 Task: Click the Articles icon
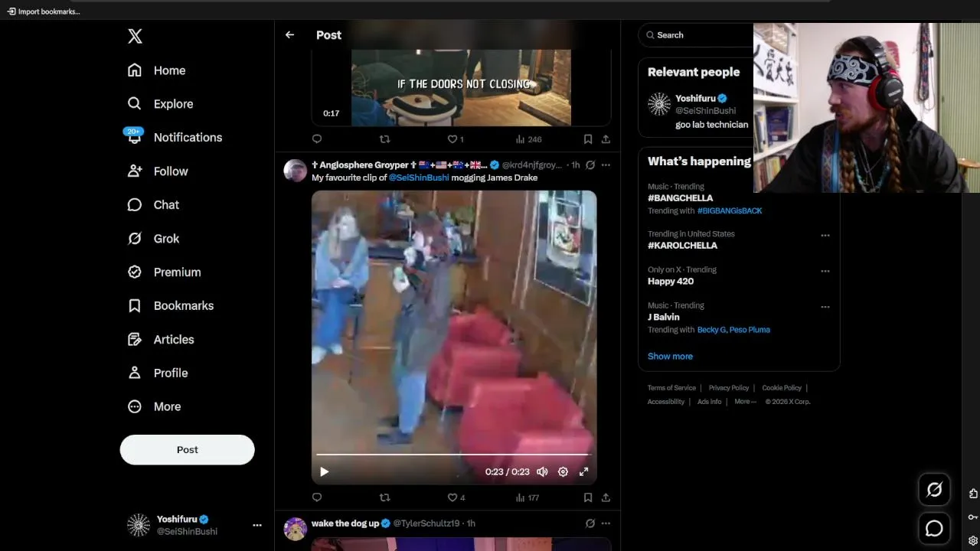click(x=135, y=340)
